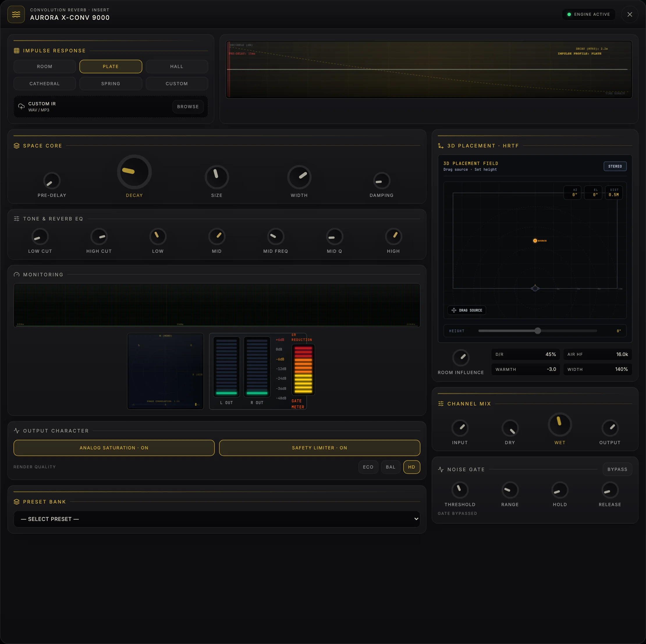Browse for a custom IR file

click(x=188, y=107)
